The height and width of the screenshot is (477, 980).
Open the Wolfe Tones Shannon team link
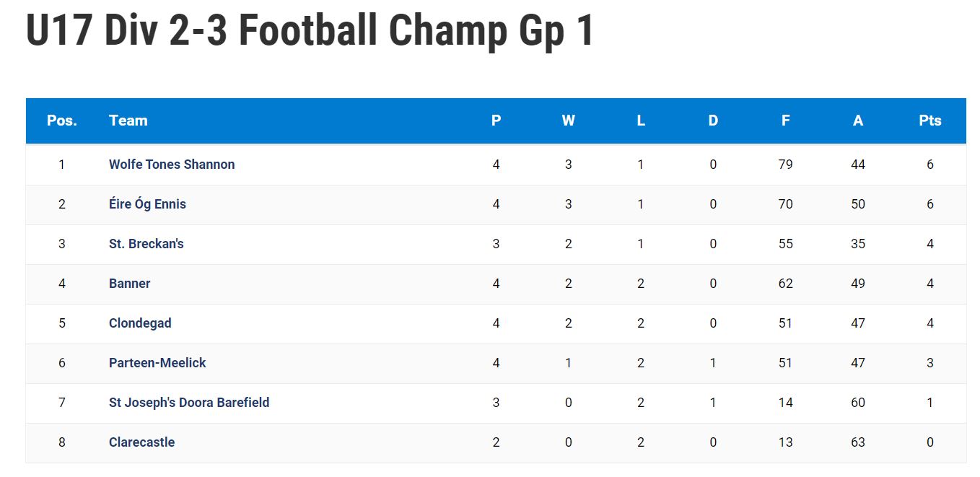pos(172,165)
